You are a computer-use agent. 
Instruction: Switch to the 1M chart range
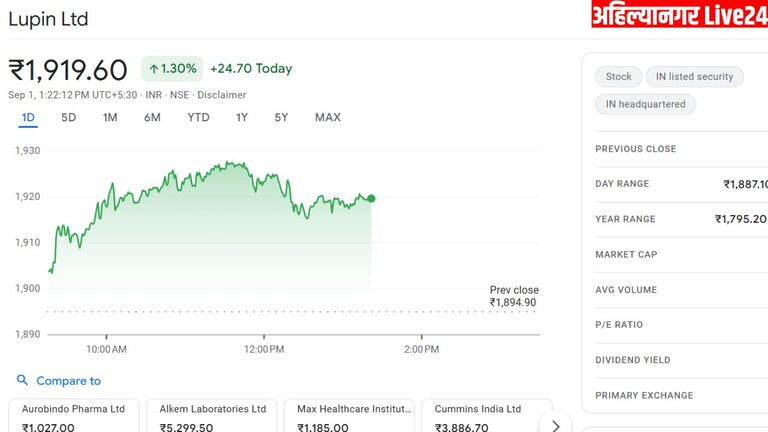click(x=110, y=117)
